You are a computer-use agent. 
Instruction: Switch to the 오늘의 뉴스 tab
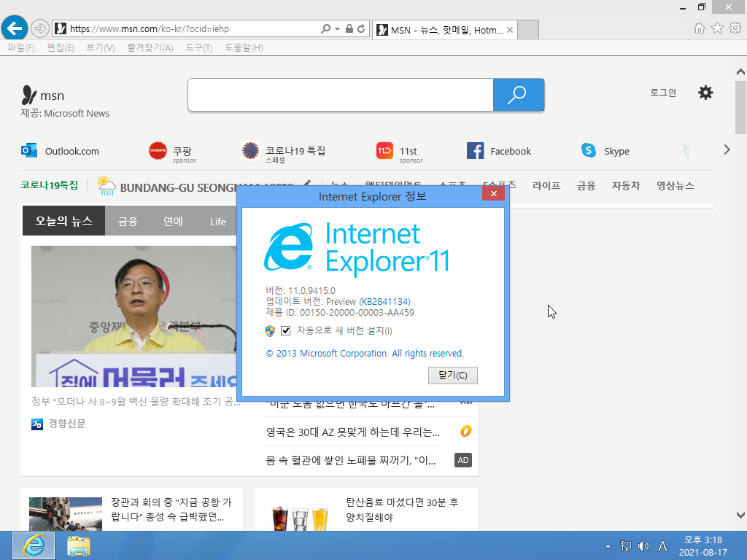[x=64, y=220]
